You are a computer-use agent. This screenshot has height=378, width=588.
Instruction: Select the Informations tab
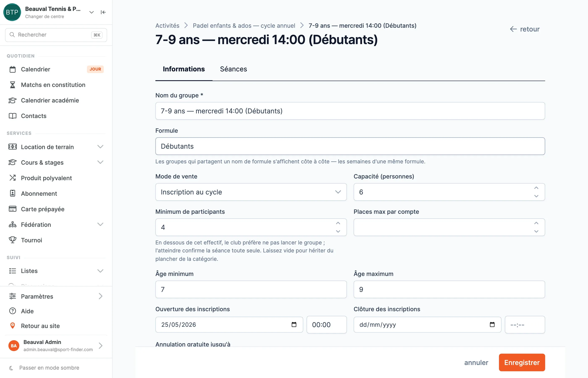coord(184,69)
